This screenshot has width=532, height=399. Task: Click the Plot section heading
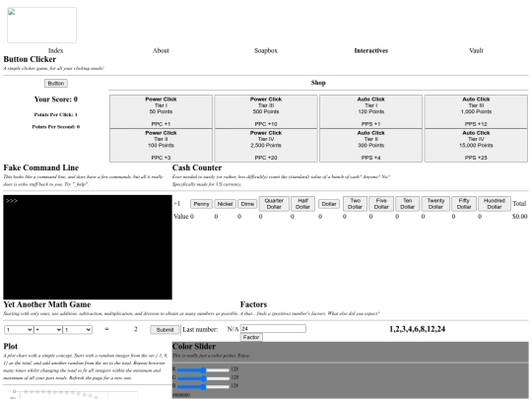coord(11,347)
